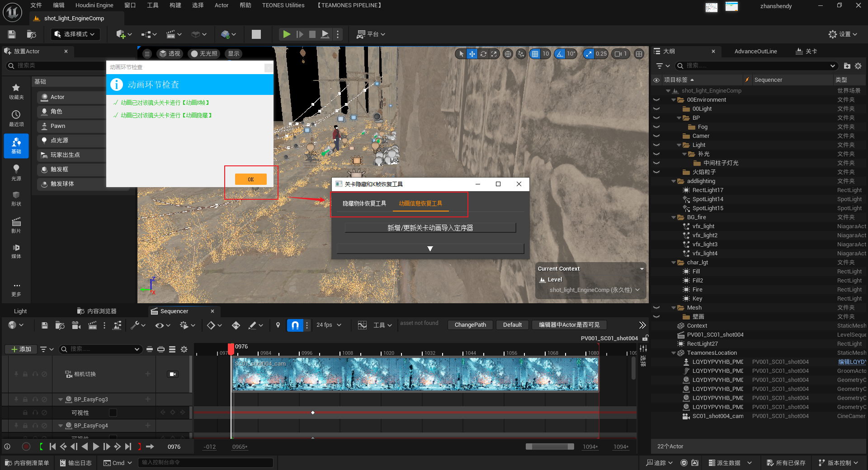Click the save icon in main toolbar
868x470 pixels.
pos(12,34)
